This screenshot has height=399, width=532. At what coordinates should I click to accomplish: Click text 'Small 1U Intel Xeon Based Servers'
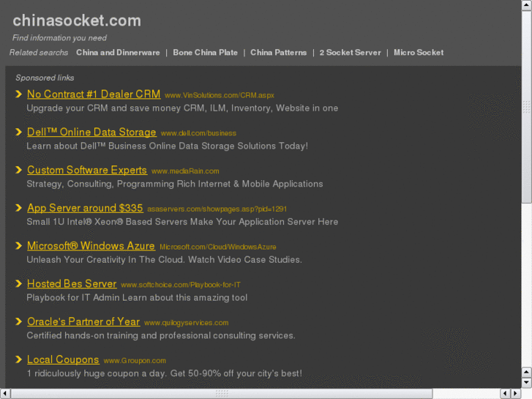coord(108,222)
